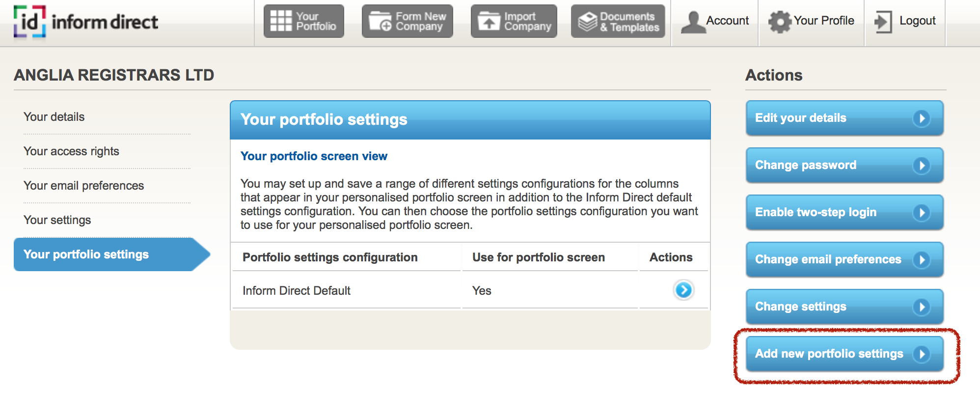Open actions for Inform Direct Default configuration

[x=683, y=290]
